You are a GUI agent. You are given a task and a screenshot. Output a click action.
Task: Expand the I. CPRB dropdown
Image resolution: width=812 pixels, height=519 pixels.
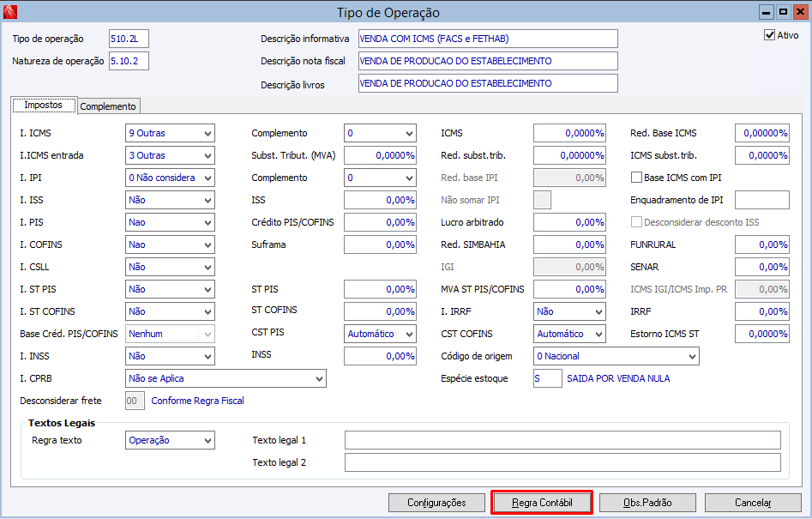[226, 378]
